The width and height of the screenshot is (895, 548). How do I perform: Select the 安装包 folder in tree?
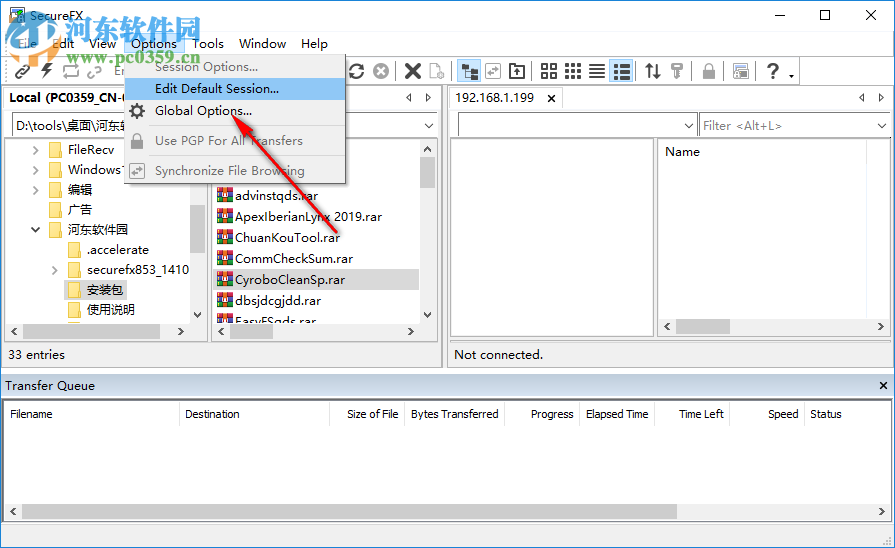click(x=104, y=290)
